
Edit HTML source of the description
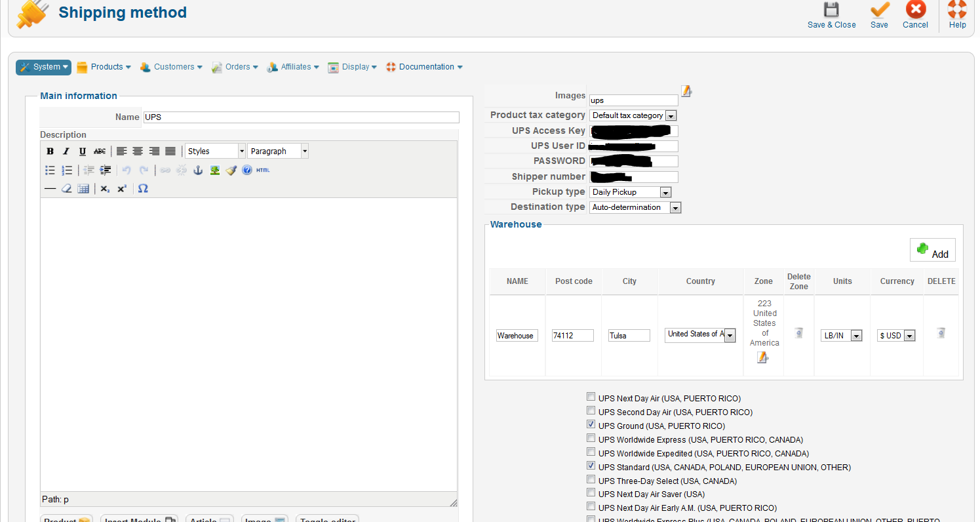[263, 171]
